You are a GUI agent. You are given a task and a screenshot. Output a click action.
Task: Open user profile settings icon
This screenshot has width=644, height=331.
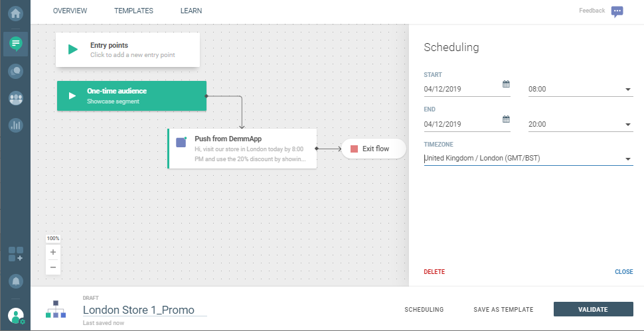click(x=16, y=316)
